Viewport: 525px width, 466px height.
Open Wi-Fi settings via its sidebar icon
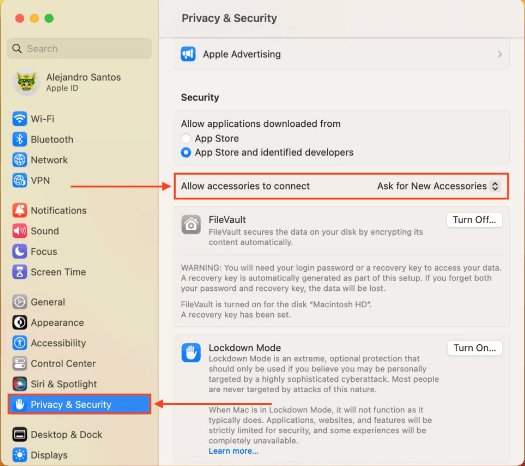(x=19, y=119)
